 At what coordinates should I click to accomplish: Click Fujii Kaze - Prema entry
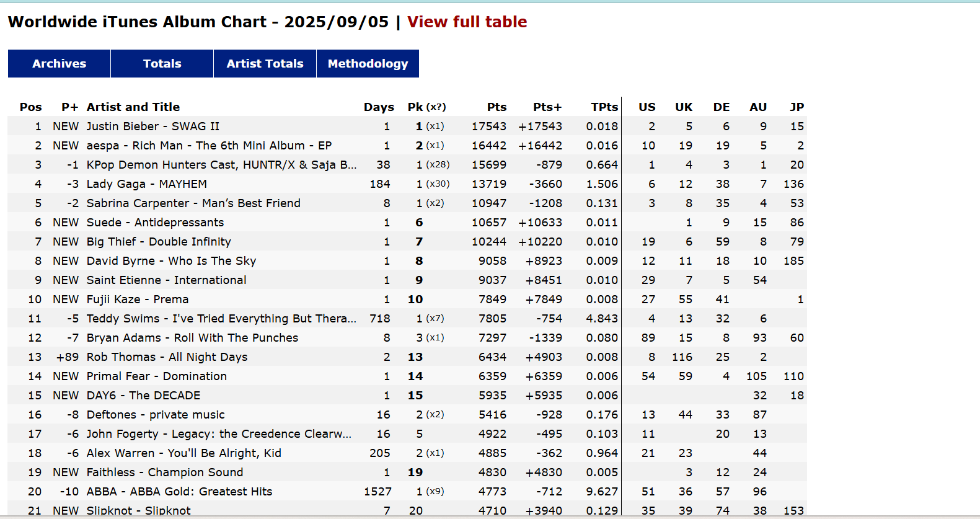pyautogui.click(x=138, y=299)
